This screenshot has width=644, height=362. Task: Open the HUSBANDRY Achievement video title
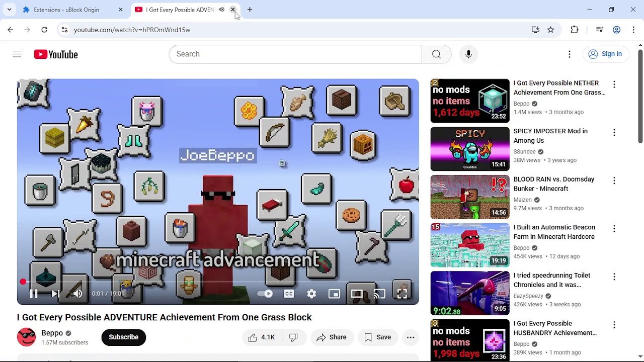point(555,328)
